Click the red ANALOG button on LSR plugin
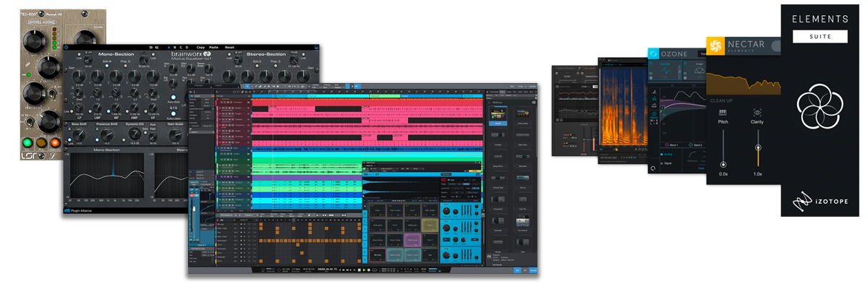Screen dimensions: 868x289 55,143
